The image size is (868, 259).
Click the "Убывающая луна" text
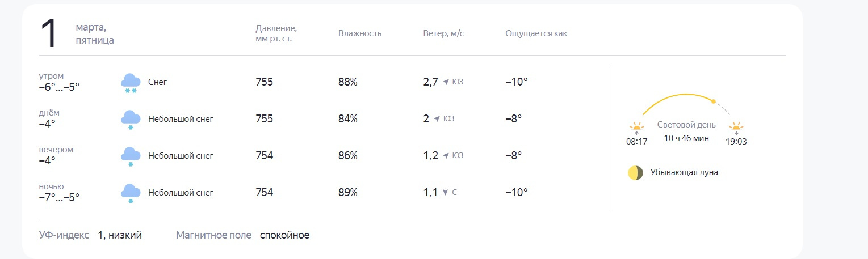click(684, 172)
